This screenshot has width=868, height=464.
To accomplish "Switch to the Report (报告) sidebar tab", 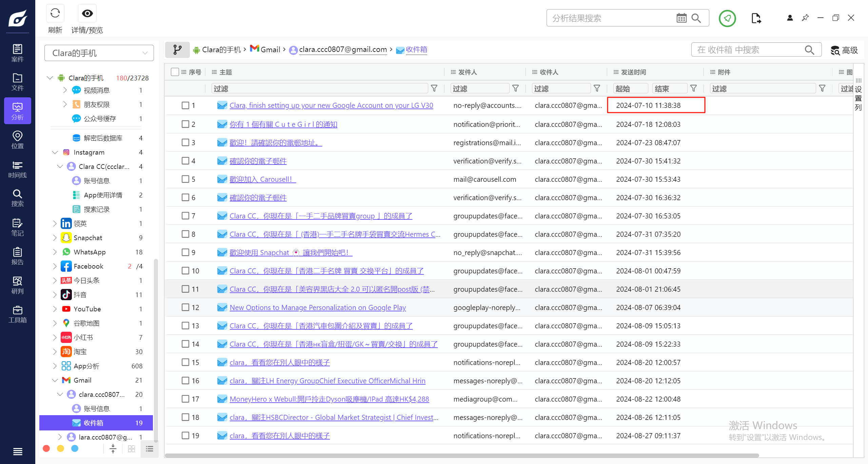I will tap(17, 256).
